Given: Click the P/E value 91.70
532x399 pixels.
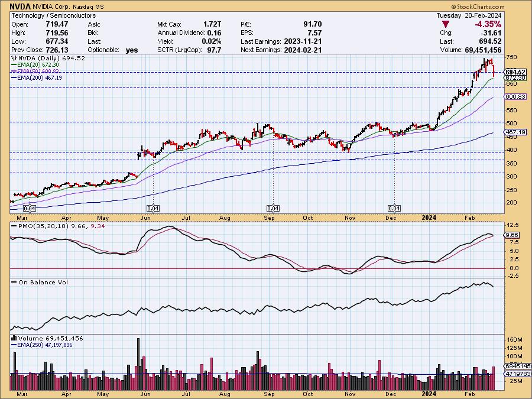Looking at the screenshot, I should (313, 24).
